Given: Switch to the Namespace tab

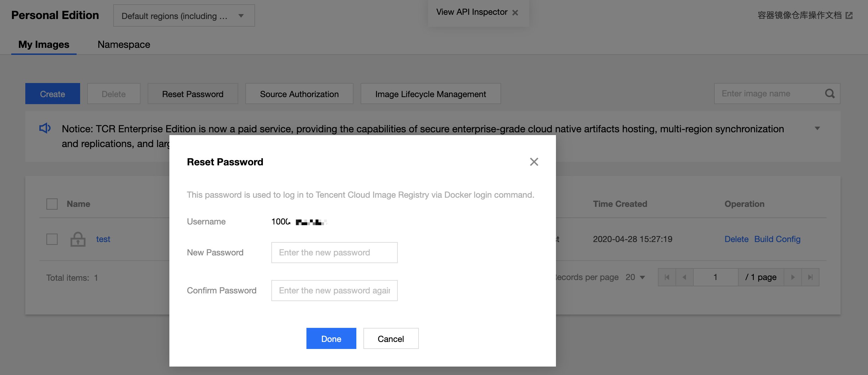Looking at the screenshot, I should coord(124,45).
